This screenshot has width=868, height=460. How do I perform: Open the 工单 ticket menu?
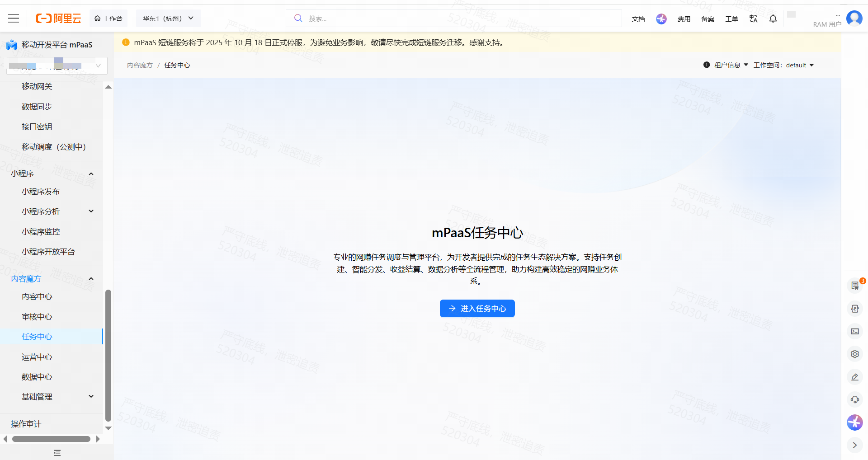pyautogui.click(x=731, y=19)
